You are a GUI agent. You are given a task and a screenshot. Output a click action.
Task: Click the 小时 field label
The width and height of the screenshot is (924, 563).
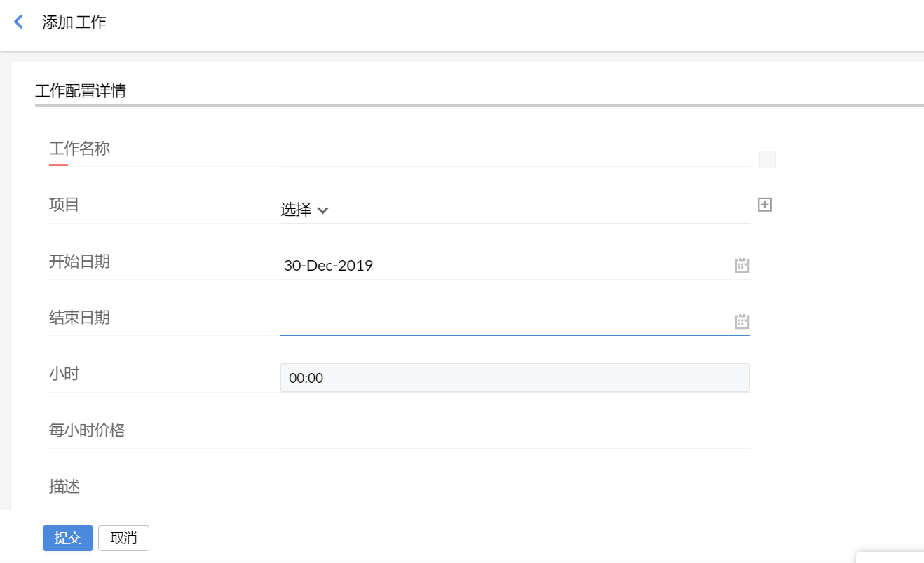(x=64, y=374)
